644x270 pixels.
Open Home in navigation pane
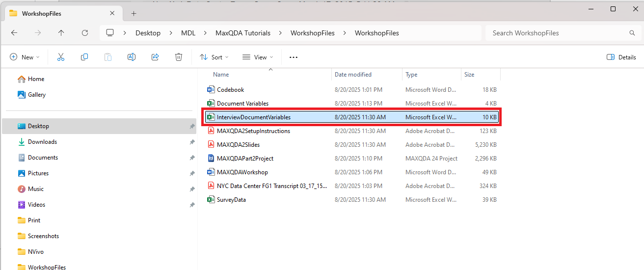pos(36,79)
